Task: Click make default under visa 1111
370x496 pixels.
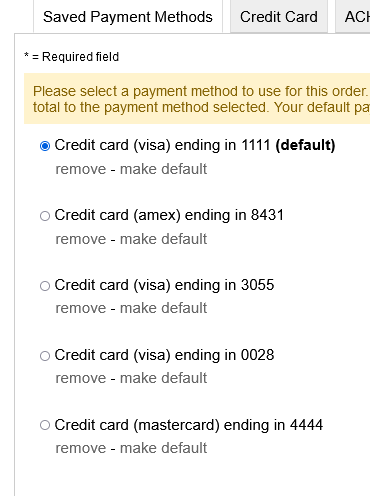Action: click(x=163, y=169)
